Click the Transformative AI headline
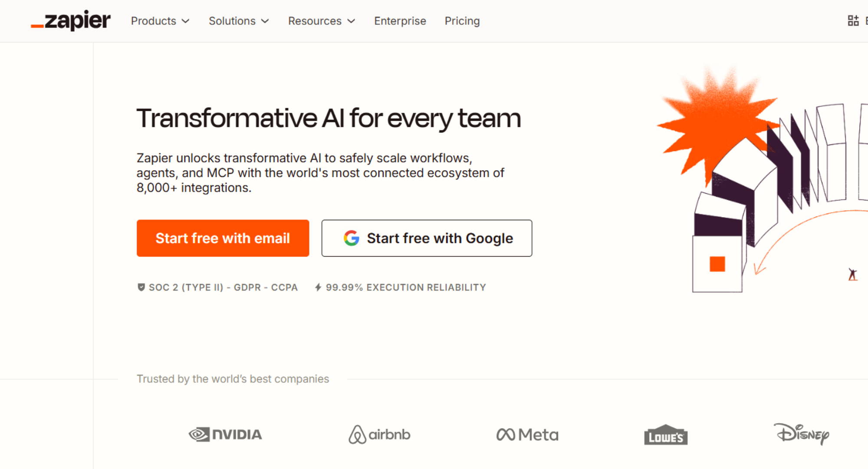The width and height of the screenshot is (868, 469). (x=329, y=118)
